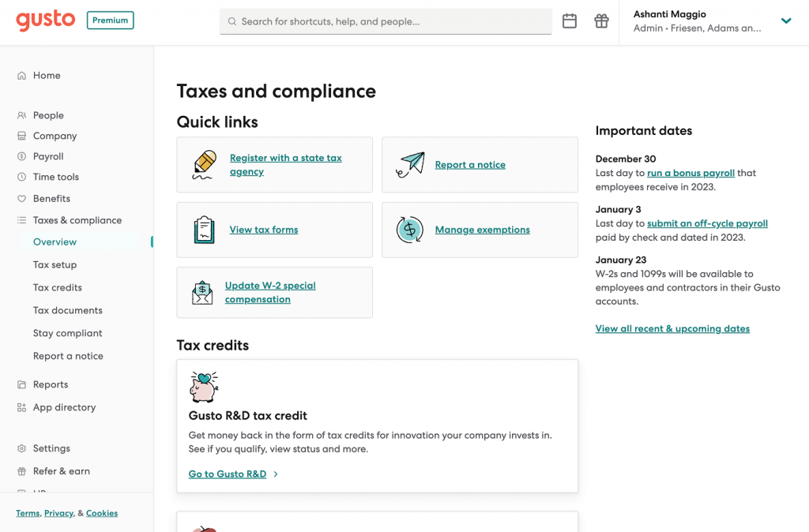Select the Overview submenu item
809x532 pixels.
pyautogui.click(x=55, y=242)
